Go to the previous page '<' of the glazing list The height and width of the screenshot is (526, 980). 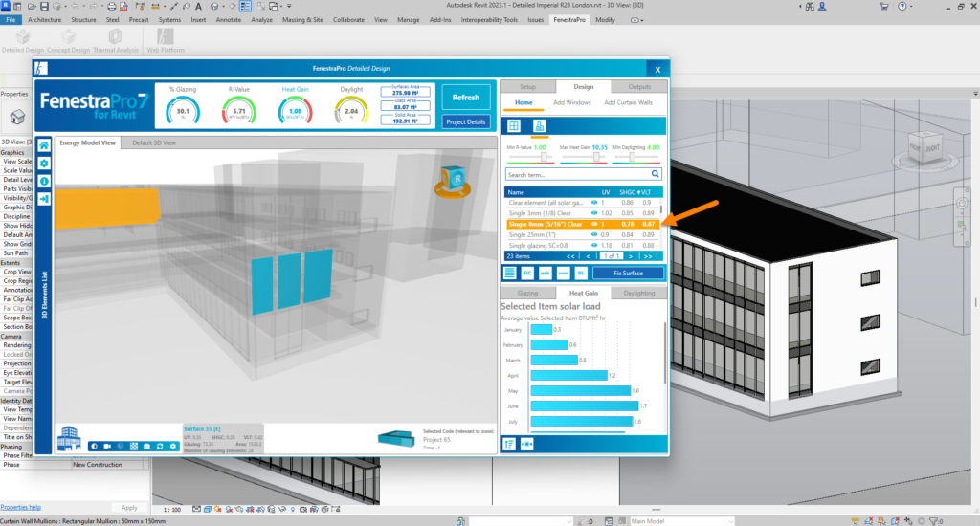[589, 256]
